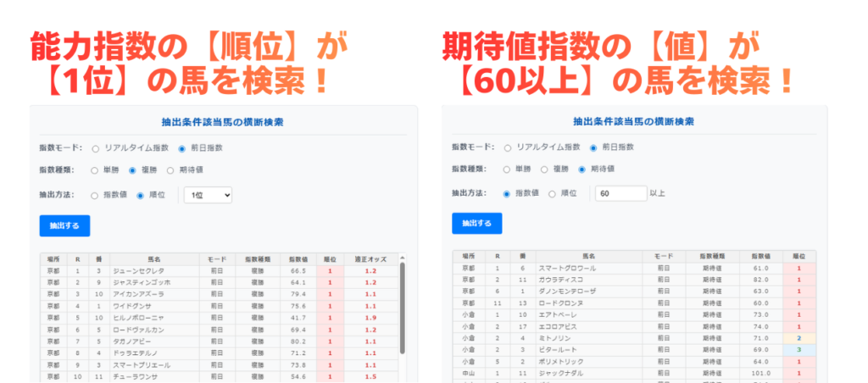Select リアルタイム指数 radio in left panel
This screenshot has height=383, width=868.
click(x=96, y=147)
